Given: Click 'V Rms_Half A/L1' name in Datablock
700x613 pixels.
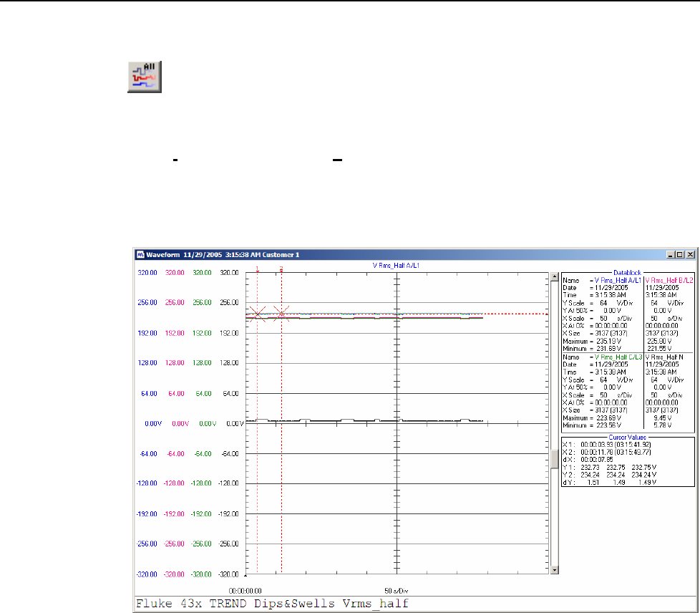Looking at the screenshot, I should tap(618, 281).
